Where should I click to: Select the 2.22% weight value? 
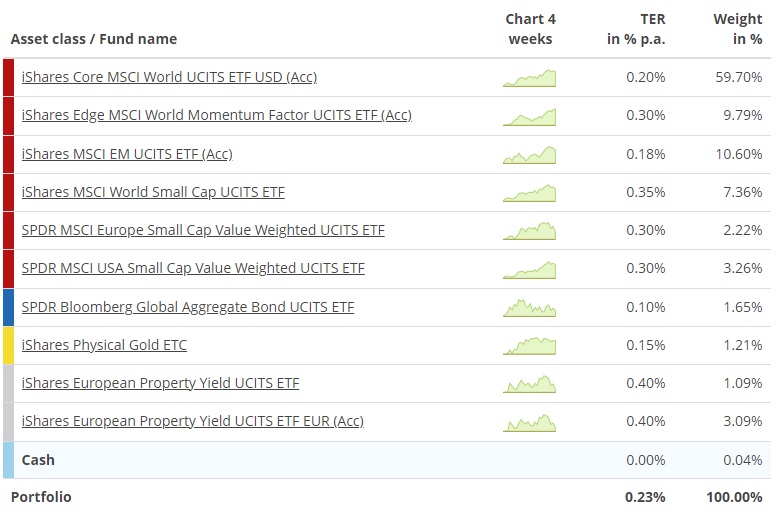coord(743,230)
